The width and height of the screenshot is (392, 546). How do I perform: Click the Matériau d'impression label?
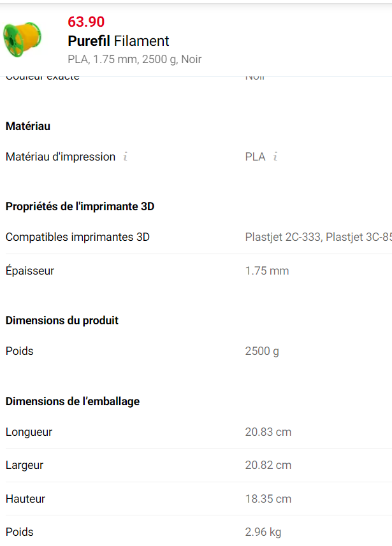tap(61, 157)
